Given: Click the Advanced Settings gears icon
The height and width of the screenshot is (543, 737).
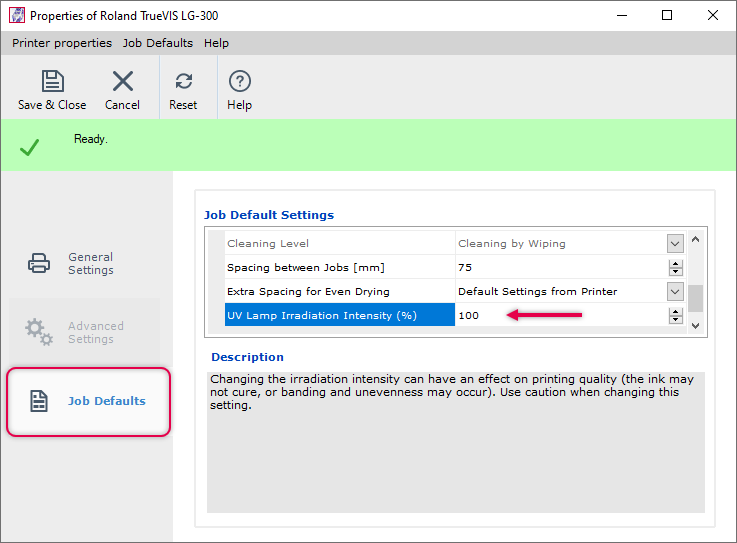Looking at the screenshot, I should [x=39, y=332].
